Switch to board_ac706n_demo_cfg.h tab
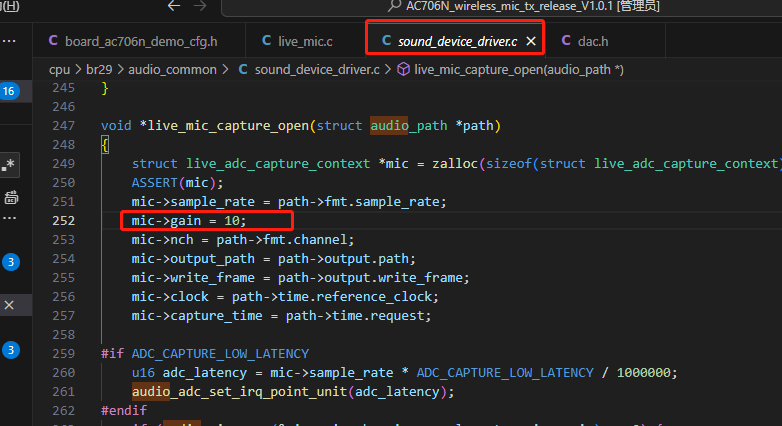Viewport: 782px width, 426px height. point(141,41)
